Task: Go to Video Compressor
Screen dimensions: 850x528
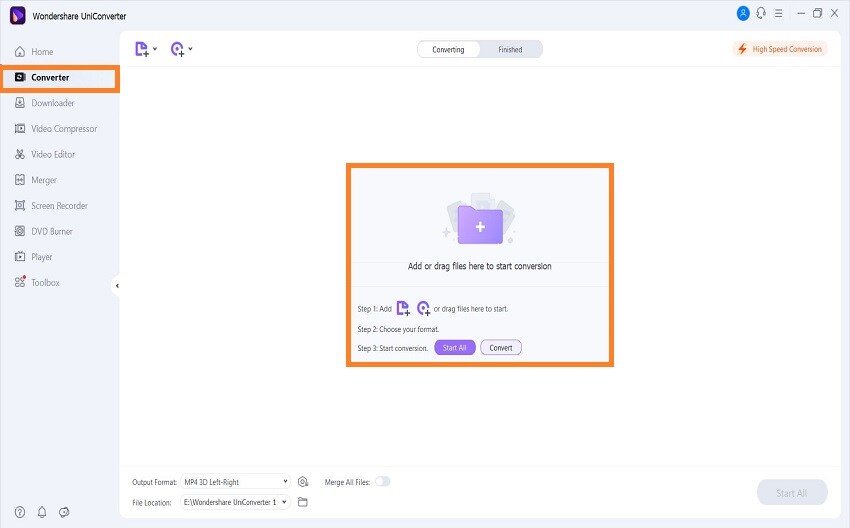Action: point(56,128)
